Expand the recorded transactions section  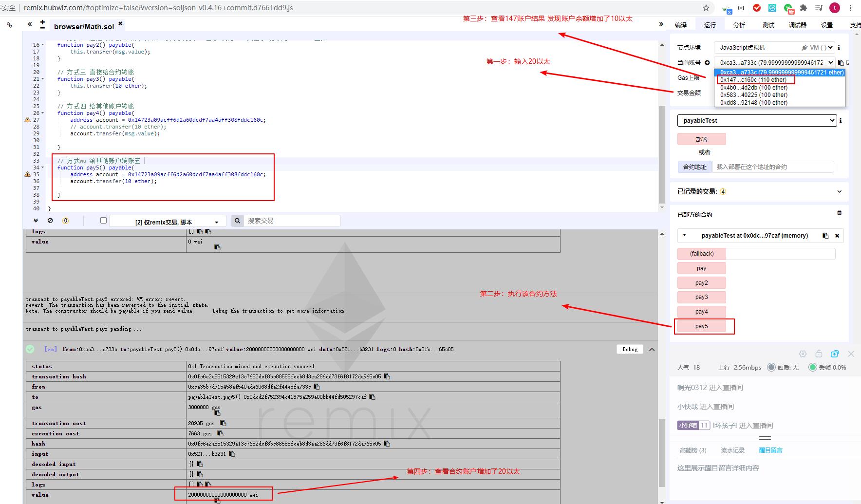(x=839, y=191)
